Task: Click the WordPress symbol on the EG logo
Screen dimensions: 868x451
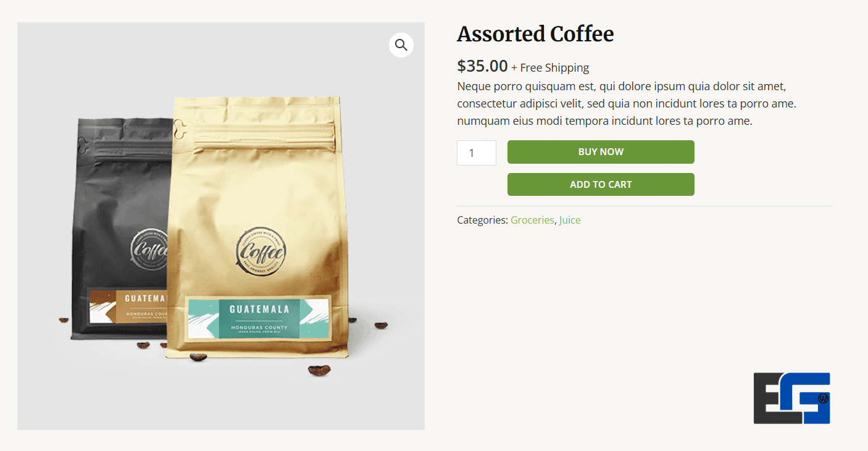Action: (x=823, y=398)
